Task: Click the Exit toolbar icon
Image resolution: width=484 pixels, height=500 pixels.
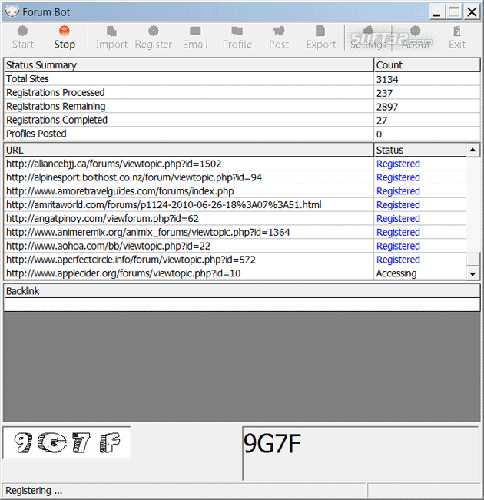Action: point(457,37)
